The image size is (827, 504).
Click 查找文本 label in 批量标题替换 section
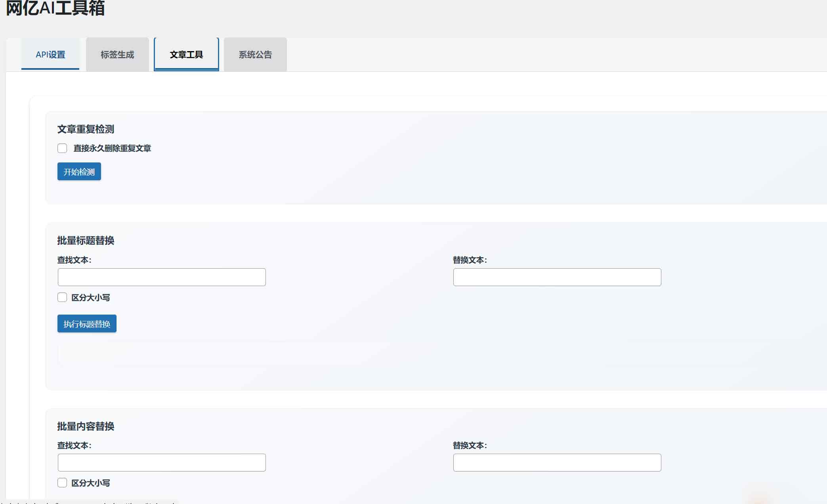[74, 260]
